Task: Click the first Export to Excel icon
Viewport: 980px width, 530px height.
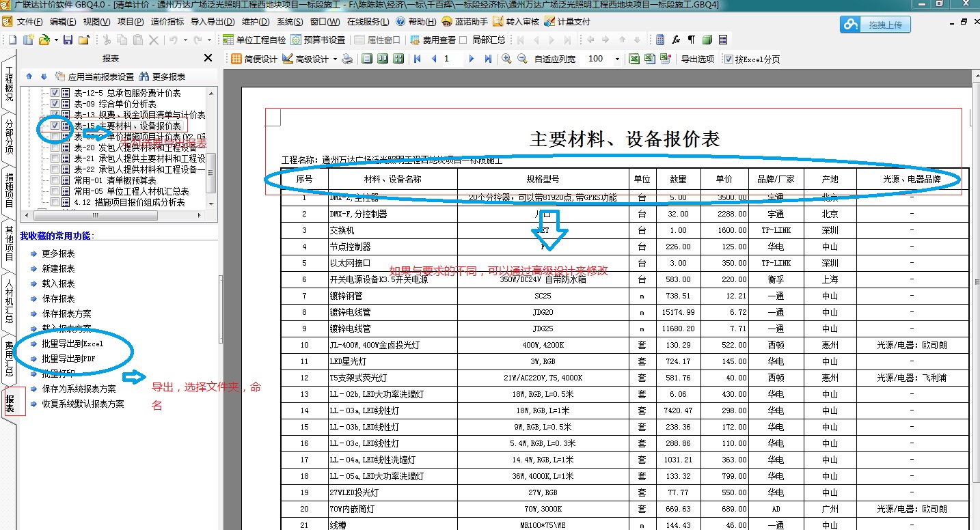Action: (634, 59)
